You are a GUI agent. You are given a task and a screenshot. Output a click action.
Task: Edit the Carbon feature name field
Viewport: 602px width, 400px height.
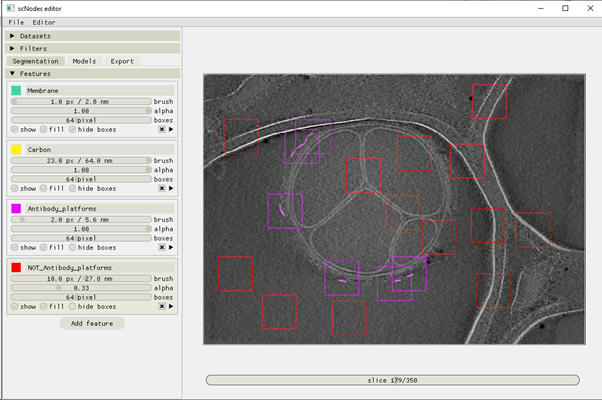click(100, 149)
